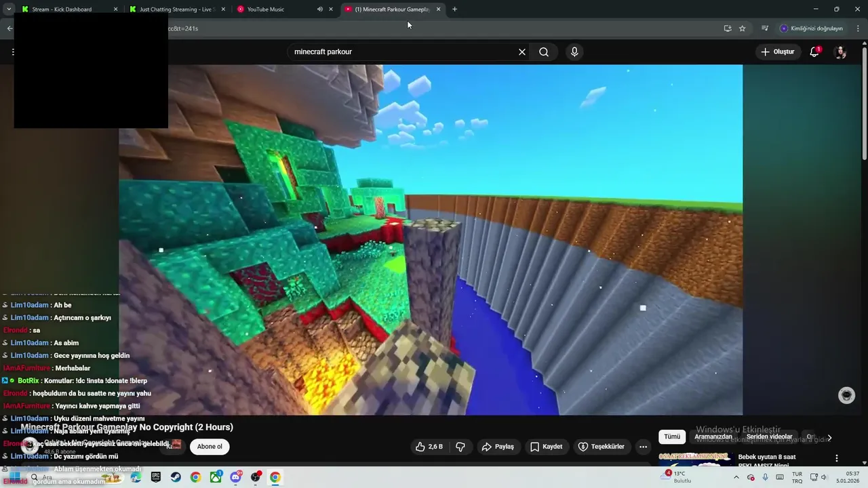
Task: Expand hidden system tray icons chevron
Action: [736, 477]
